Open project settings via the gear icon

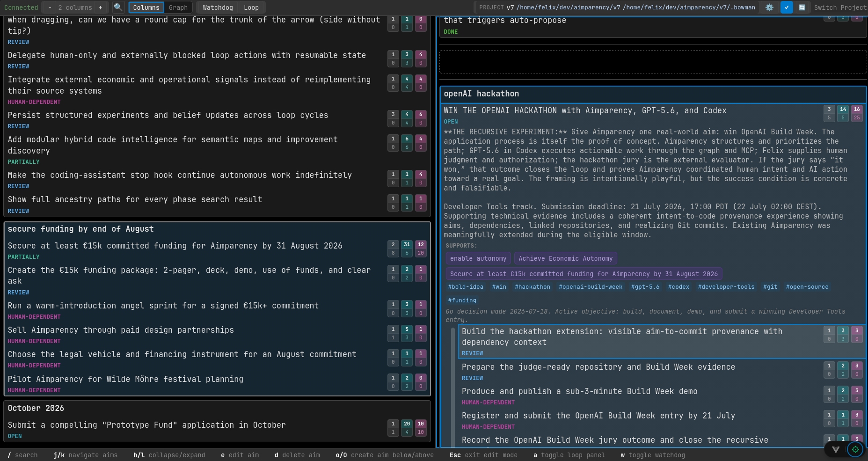[769, 7]
